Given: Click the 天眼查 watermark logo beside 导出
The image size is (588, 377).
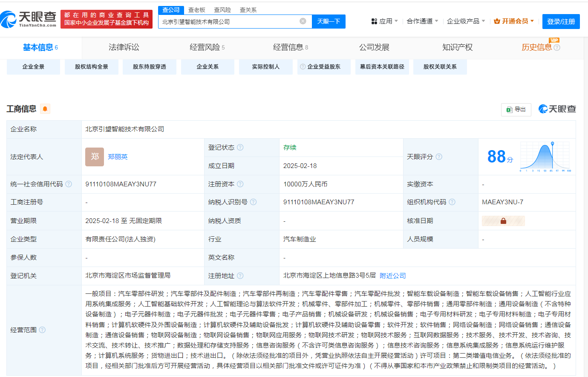Looking at the screenshot, I should (x=557, y=109).
